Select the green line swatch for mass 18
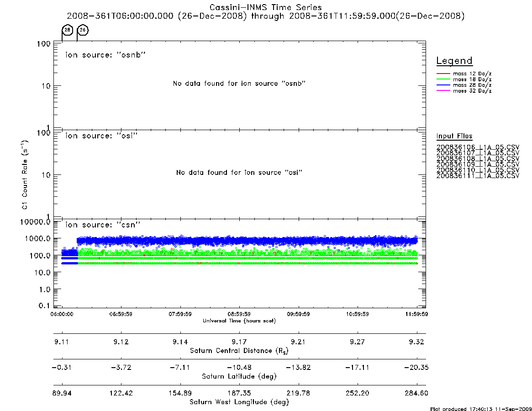532x411 pixels. (x=443, y=79)
